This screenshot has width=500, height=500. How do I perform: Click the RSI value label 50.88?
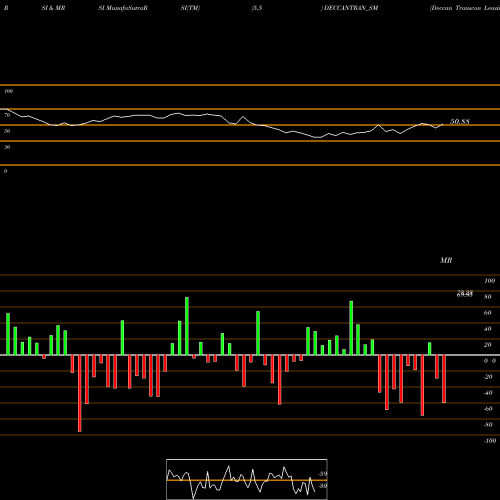[460, 122]
